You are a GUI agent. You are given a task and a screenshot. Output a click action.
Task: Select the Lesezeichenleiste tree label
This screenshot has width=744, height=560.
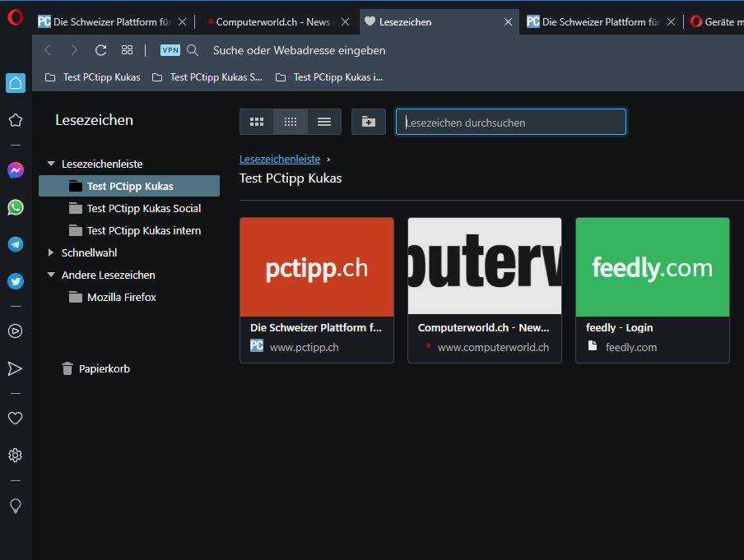pos(102,164)
